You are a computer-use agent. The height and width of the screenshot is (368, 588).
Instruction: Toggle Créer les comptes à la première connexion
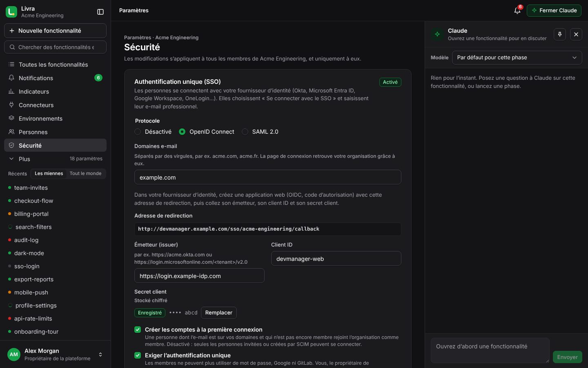point(138,330)
